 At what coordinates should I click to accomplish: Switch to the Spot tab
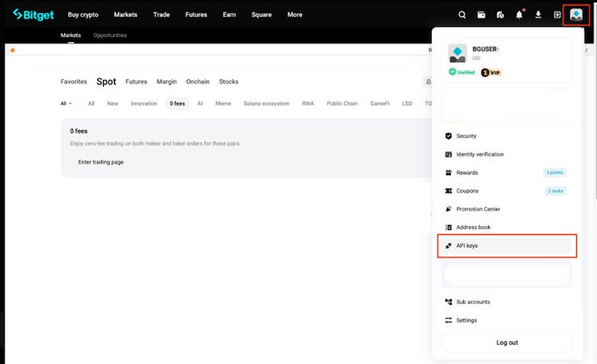[106, 82]
